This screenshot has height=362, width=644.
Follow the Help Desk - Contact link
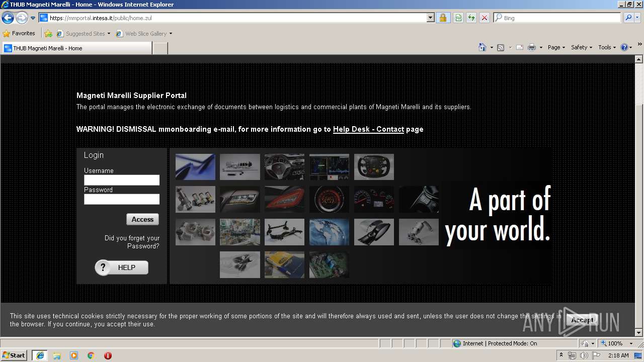368,129
